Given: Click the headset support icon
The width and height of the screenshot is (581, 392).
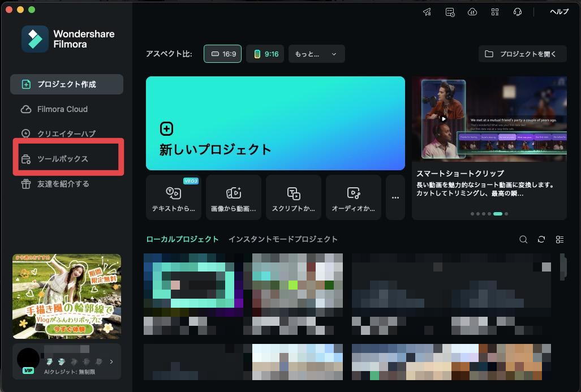Looking at the screenshot, I should (518, 11).
